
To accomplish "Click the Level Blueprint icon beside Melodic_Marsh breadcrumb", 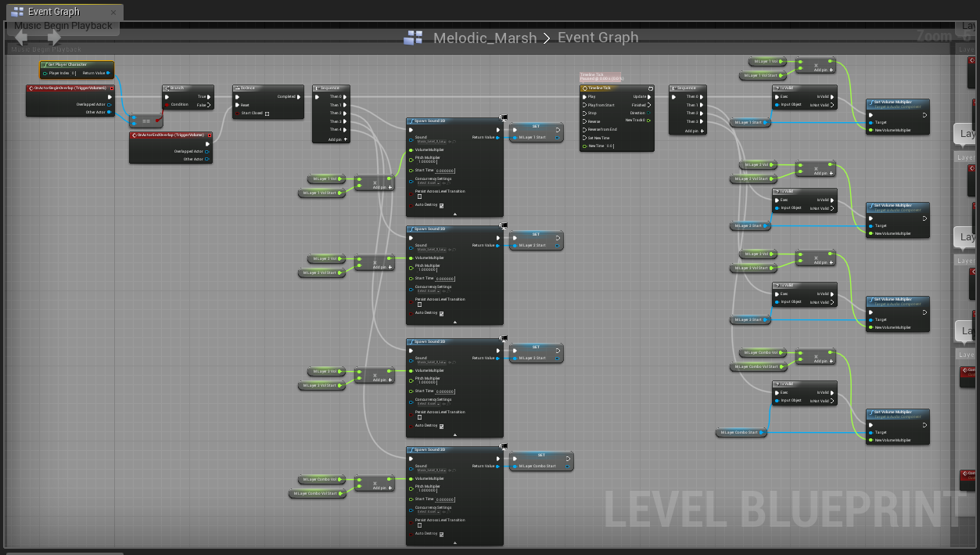I will coord(413,38).
